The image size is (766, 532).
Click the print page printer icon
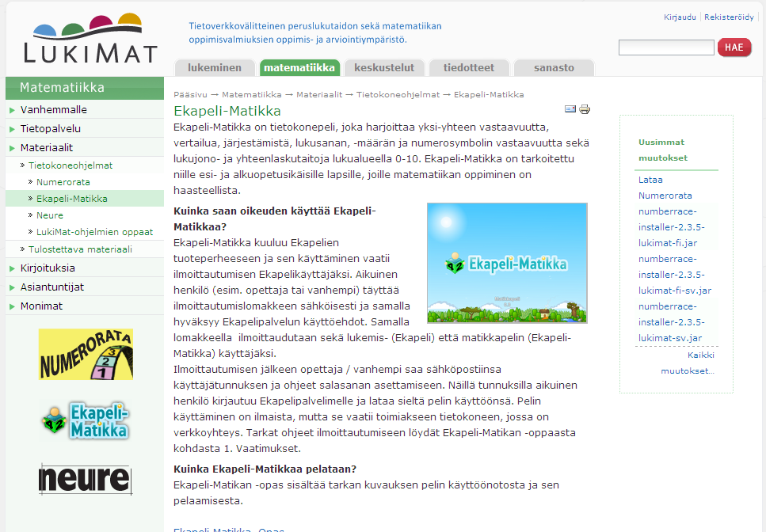tap(585, 108)
